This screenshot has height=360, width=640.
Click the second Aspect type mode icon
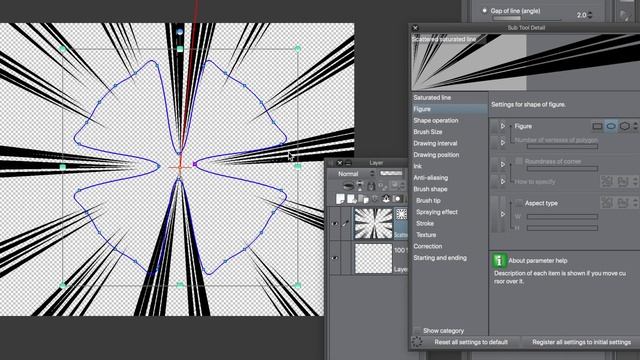(x=623, y=202)
